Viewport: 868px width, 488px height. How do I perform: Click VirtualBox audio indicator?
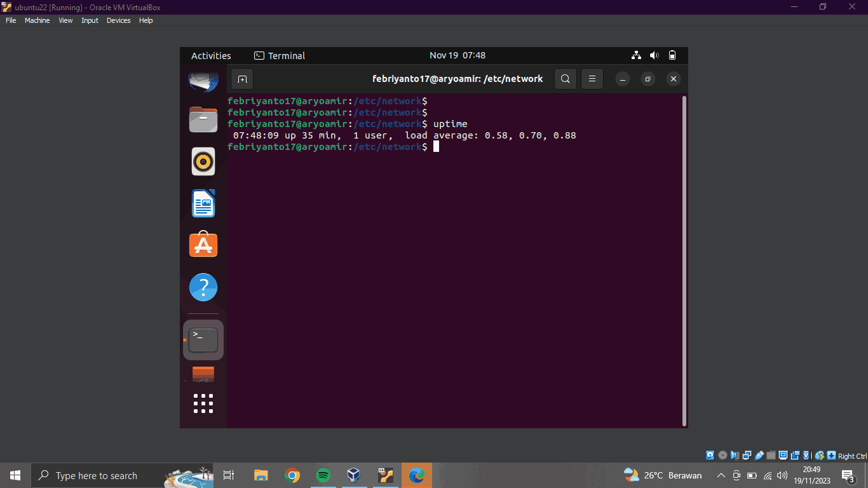pos(735,456)
